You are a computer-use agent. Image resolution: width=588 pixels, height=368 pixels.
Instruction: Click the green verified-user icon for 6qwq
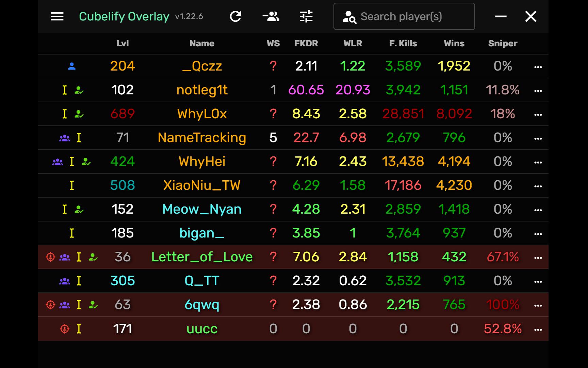pyautogui.click(x=93, y=305)
